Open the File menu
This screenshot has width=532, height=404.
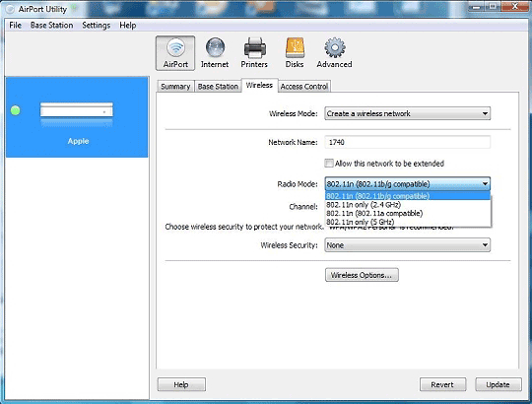click(x=15, y=25)
